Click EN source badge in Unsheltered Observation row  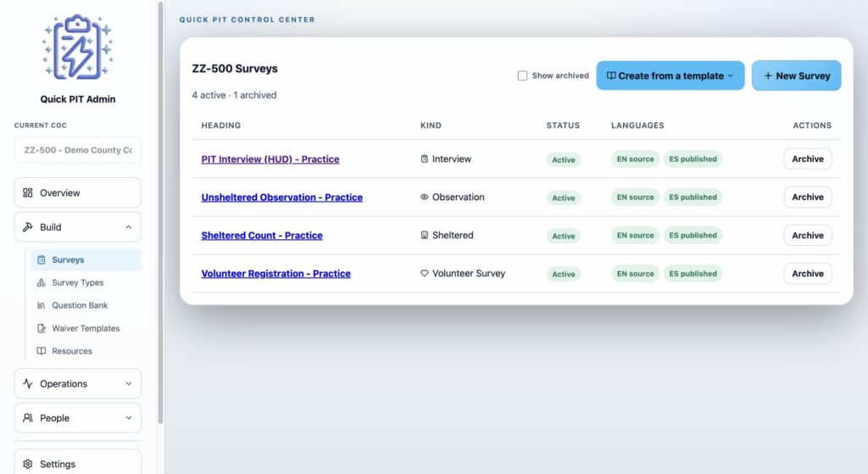coord(635,197)
